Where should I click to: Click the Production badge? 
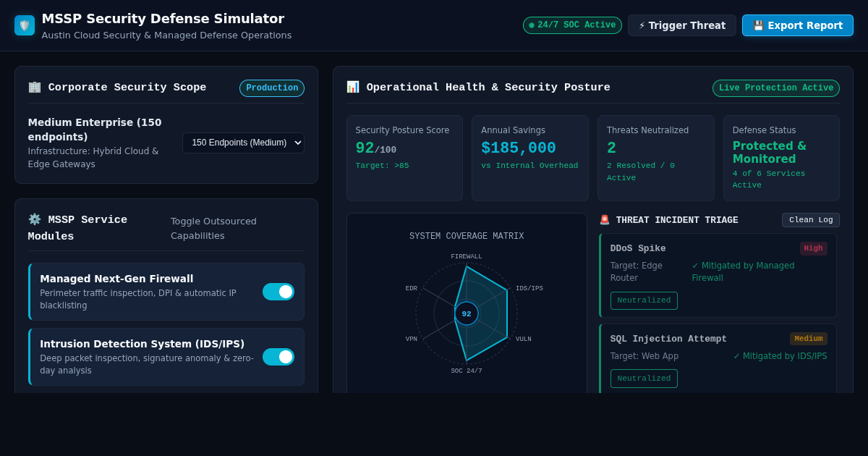(272, 88)
